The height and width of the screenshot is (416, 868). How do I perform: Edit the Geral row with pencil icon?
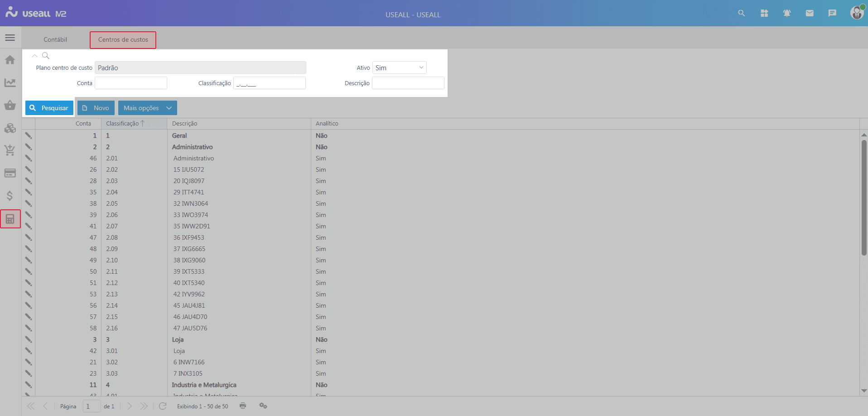29,135
